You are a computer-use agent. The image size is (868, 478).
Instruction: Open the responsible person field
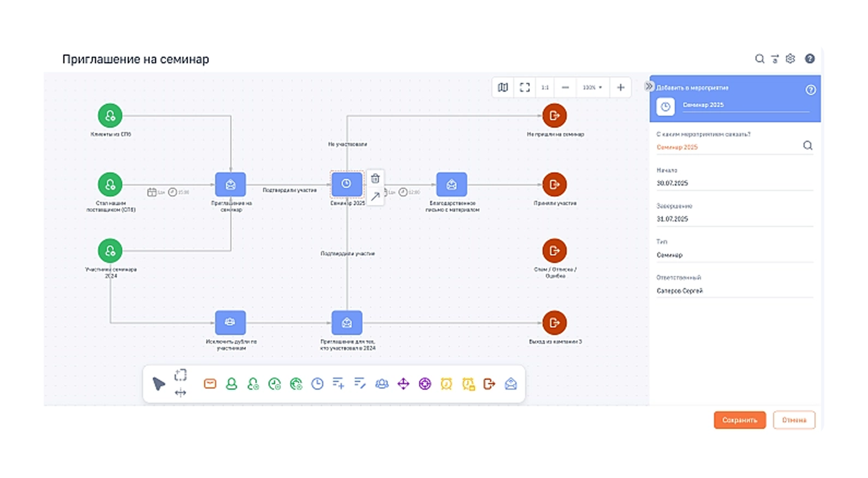(735, 291)
